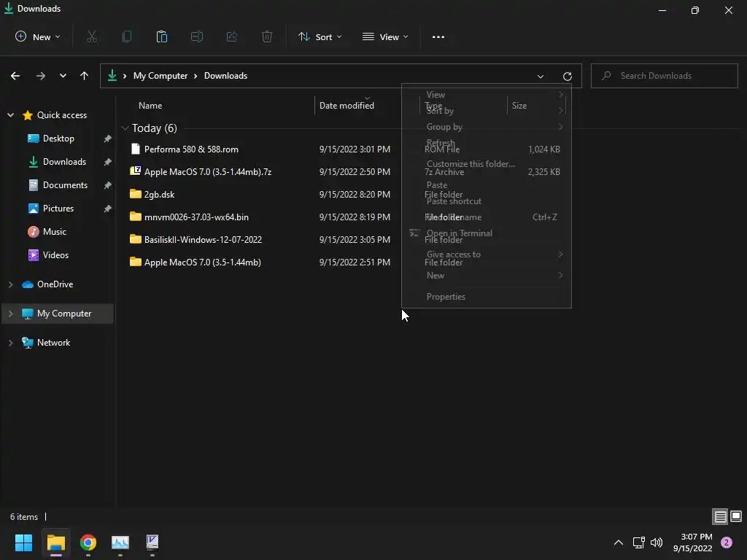747x560 pixels.
Task: Choose Properties from context menu
Action: (487, 297)
